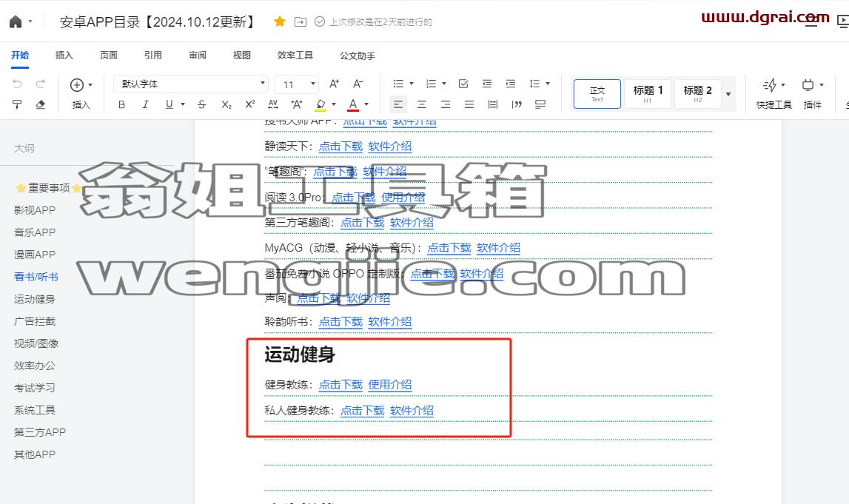Open the font color dropdown arrow

366,104
